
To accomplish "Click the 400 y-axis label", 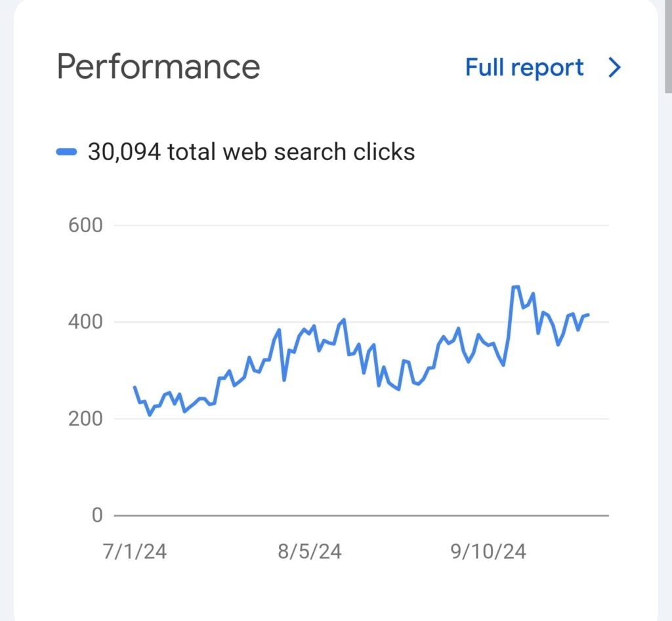I will 85,322.
